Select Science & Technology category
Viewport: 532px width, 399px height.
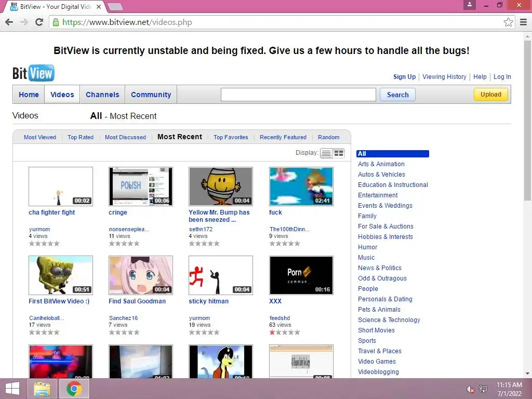389,320
